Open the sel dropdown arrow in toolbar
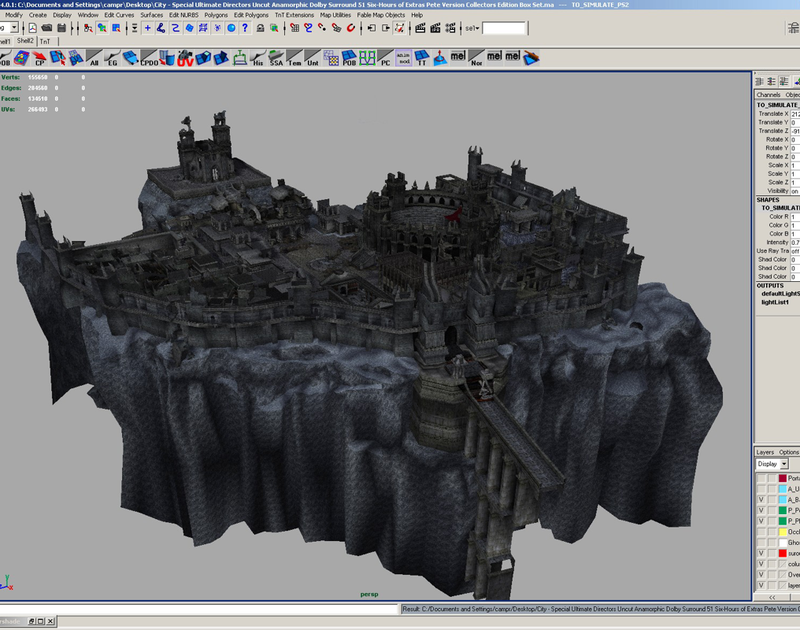This screenshot has height=630, width=800. click(x=477, y=29)
